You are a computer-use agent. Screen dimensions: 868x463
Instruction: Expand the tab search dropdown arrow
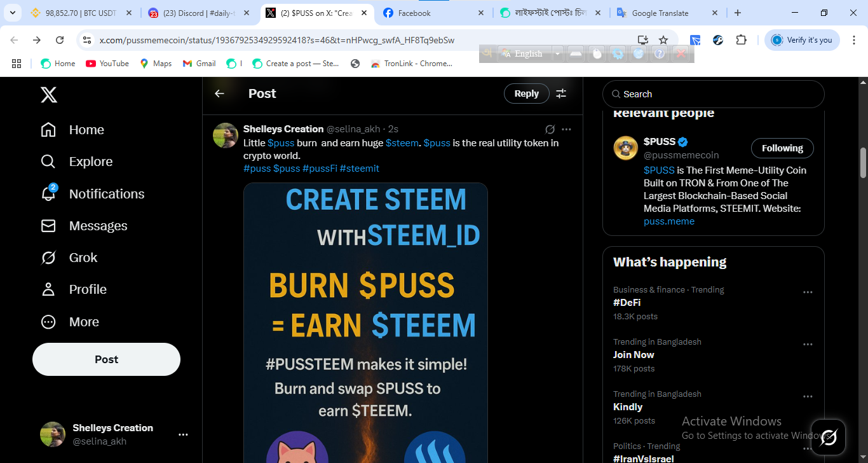click(x=12, y=13)
